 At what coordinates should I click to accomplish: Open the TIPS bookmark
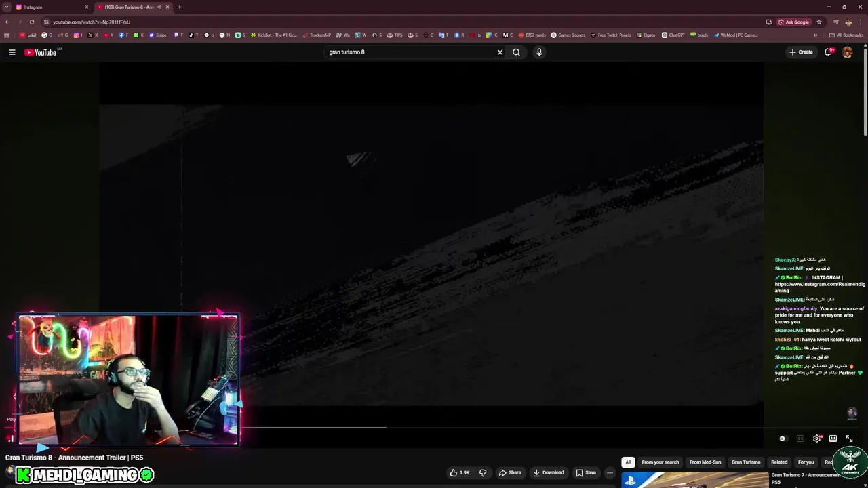395,35
